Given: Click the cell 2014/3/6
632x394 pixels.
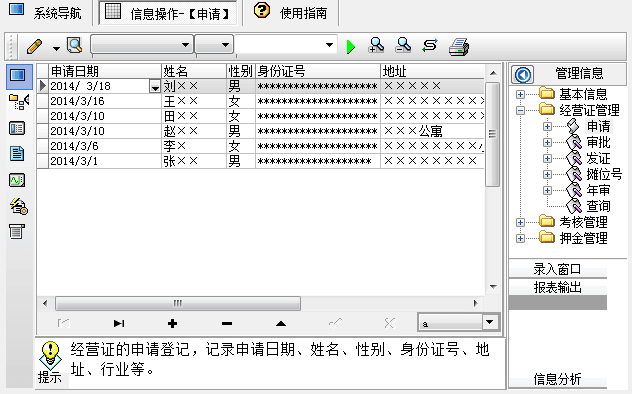Looking at the screenshot, I should click(105, 146).
